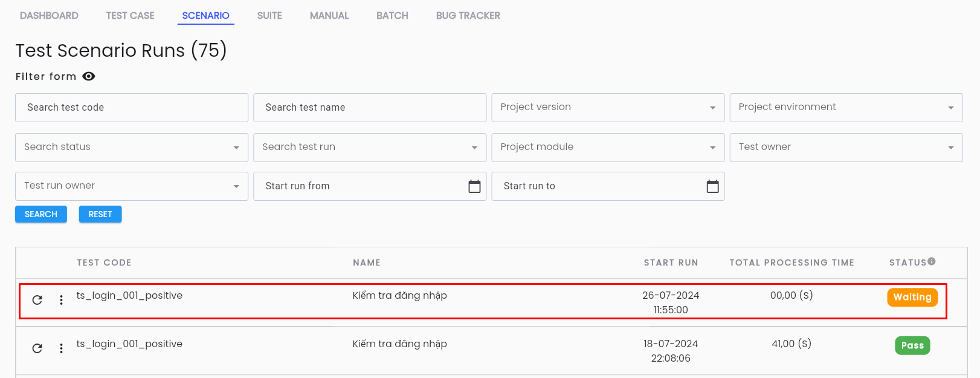Expand the Test run owner dropdown
Viewport: 980px width, 378px height.
point(132,186)
